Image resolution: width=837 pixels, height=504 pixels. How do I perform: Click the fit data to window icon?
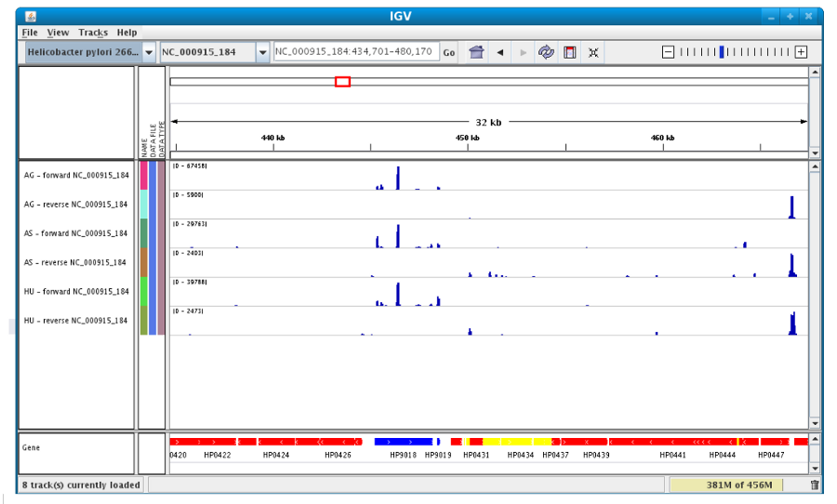(593, 52)
